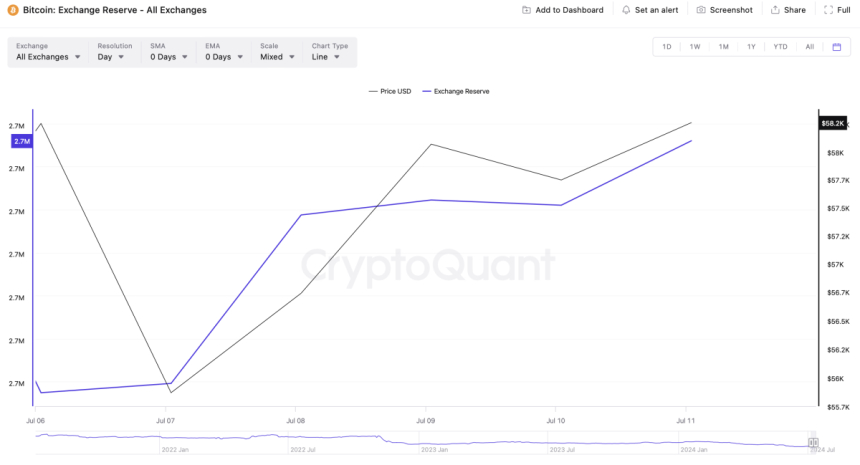Click the navigator range handle icon
The image size is (860, 465).
coord(813,442)
